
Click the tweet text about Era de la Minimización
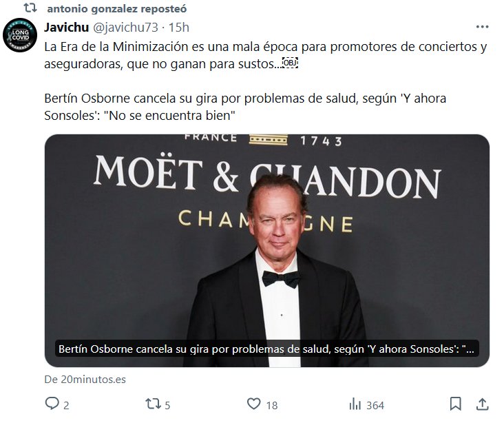266,55
